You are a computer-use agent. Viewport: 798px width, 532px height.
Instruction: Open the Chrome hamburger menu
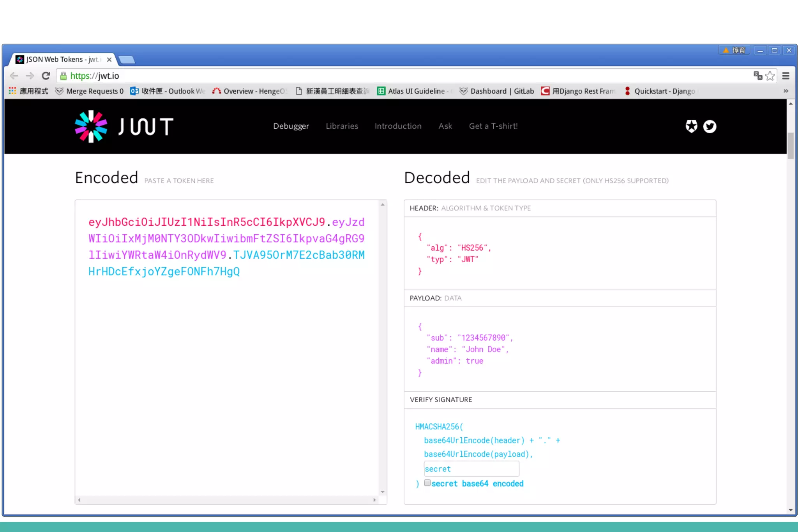(786, 76)
